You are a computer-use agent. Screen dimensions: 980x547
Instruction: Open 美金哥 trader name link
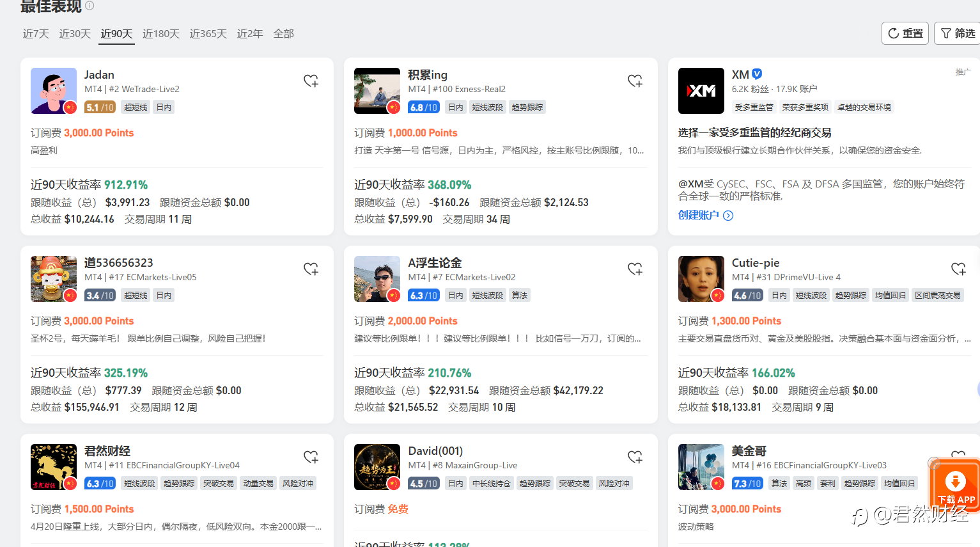pos(749,451)
